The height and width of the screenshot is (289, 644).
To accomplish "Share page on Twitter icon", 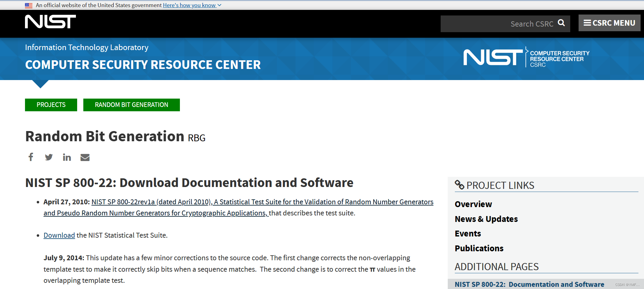I will click(x=49, y=157).
